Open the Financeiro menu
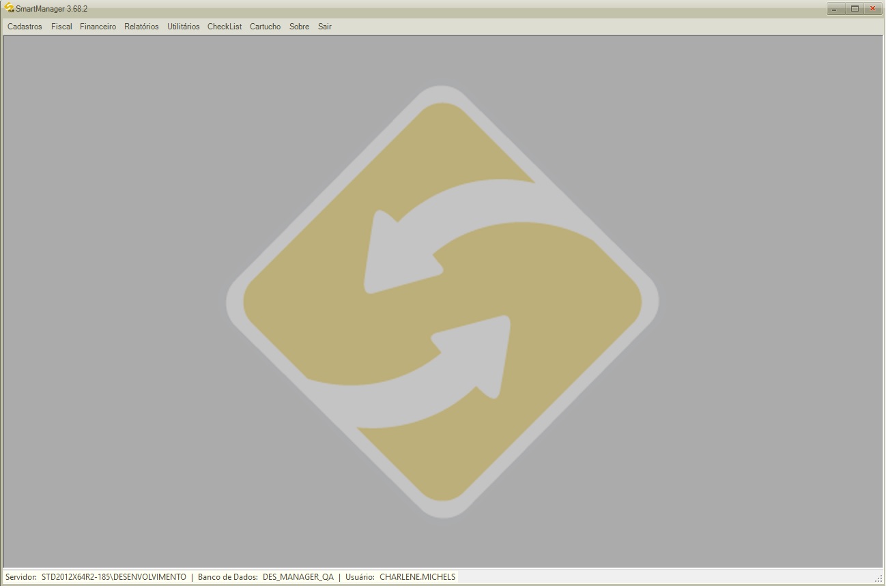 pyautogui.click(x=98, y=27)
